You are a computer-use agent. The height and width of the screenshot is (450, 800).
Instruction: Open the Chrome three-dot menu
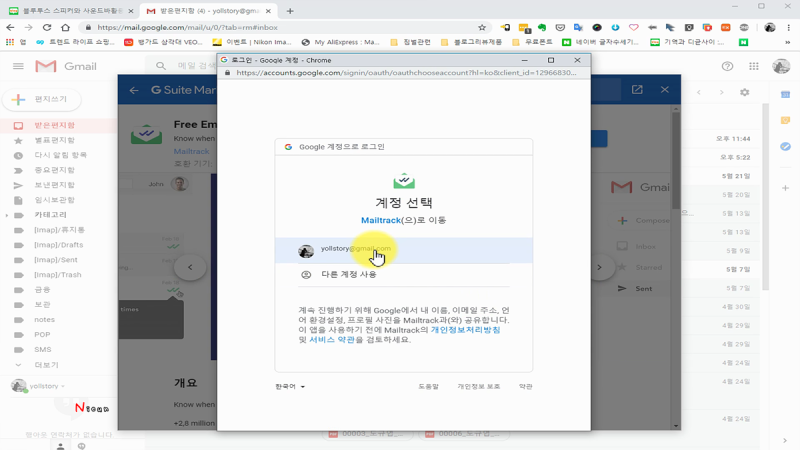[789, 28]
